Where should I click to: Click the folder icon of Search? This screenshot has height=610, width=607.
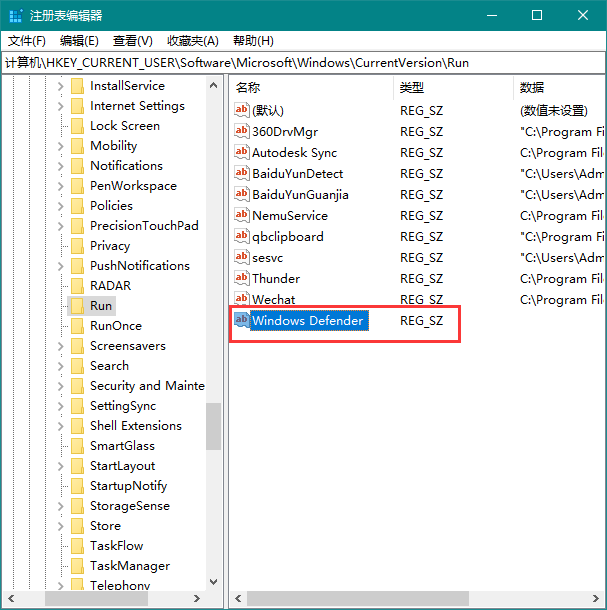click(x=77, y=366)
